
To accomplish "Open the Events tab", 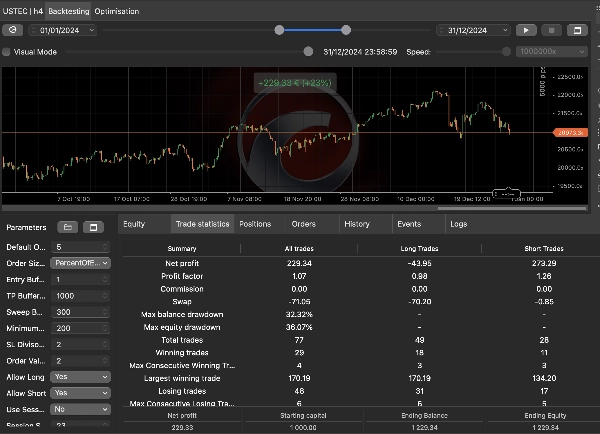I will pos(409,224).
